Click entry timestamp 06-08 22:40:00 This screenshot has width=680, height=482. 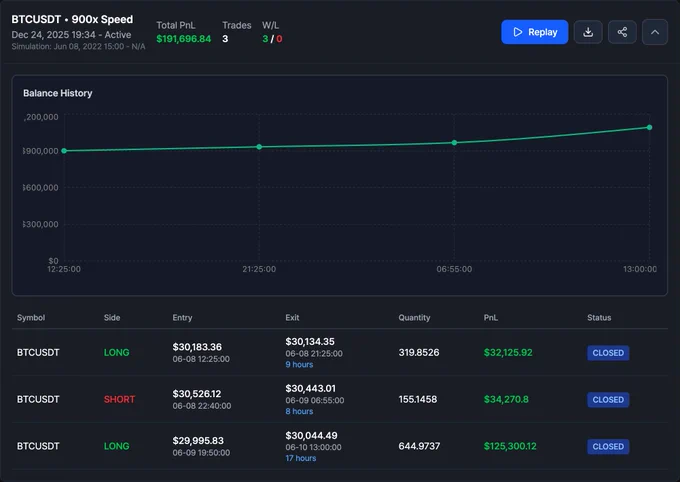[202, 406]
